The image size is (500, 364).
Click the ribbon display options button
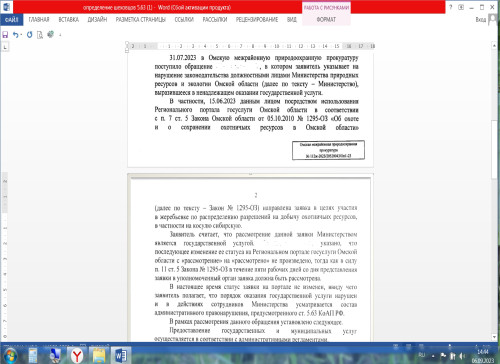click(x=461, y=7)
